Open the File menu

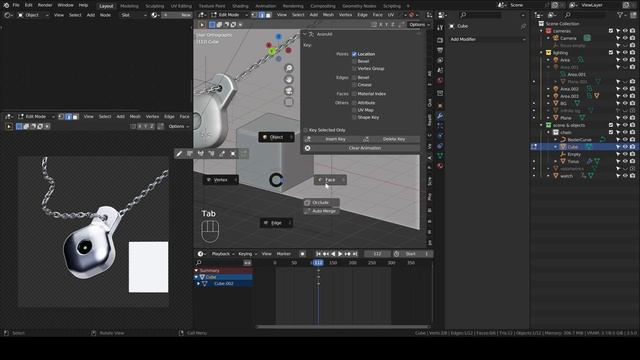[x=16, y=5]
